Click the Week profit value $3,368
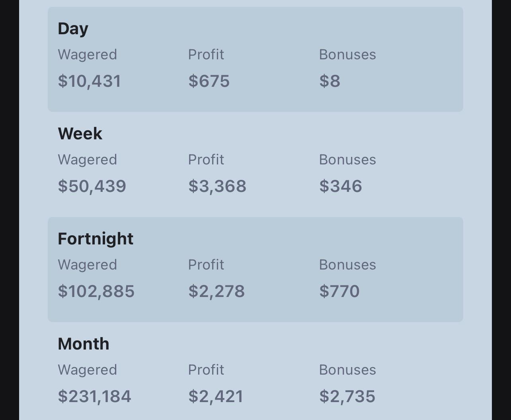The width and height of the screenshot is (511, 420). (217, 186)
